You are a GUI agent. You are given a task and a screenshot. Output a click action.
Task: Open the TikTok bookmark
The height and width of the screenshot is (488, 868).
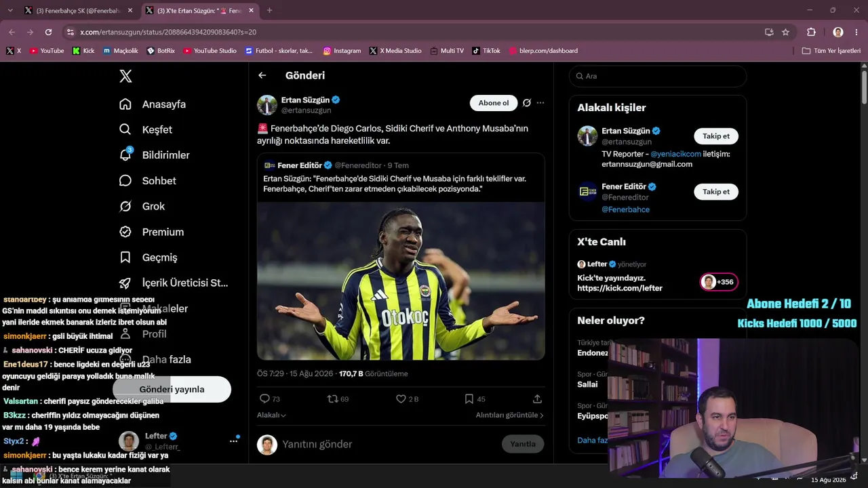[x=486, y=51]
